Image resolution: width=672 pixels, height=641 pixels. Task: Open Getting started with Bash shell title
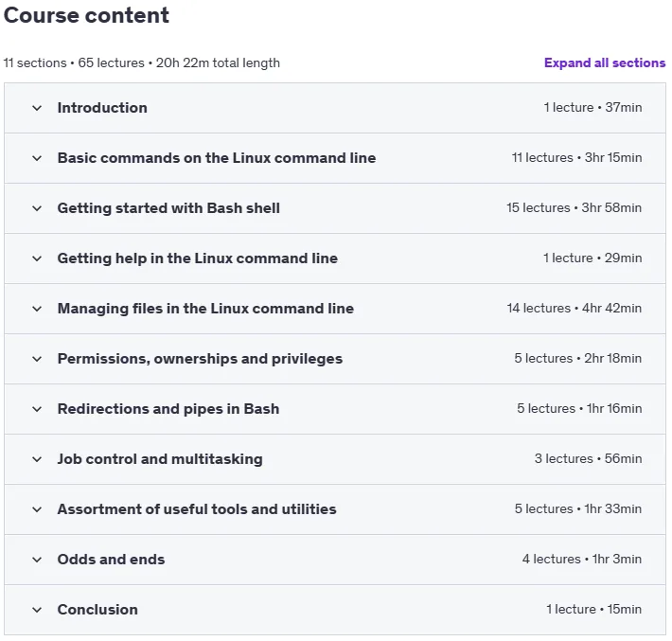pos(168,208)
